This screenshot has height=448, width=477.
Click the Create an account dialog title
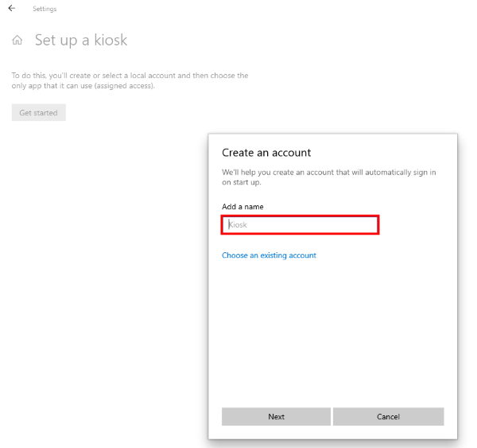click(266, 153)
